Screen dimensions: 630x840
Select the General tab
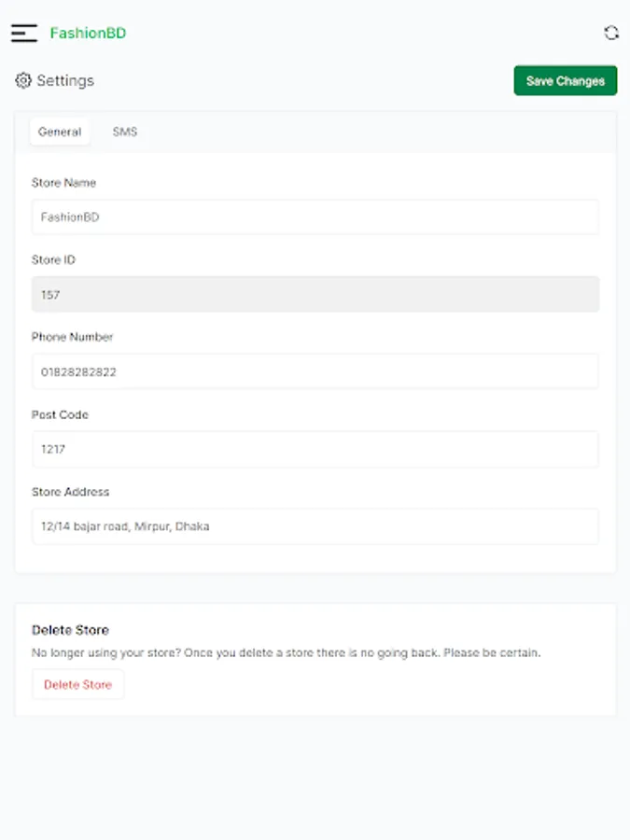pyautogui.click(x=59, y=132)
